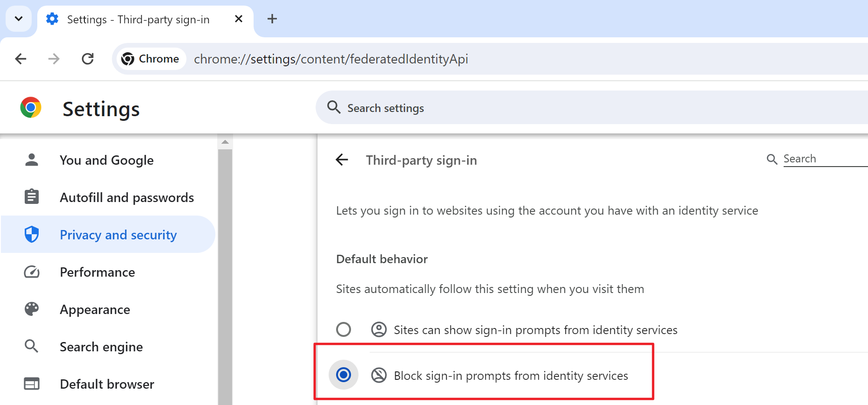Expand Privacy and security sidebar entry

[x=118, y=234]
